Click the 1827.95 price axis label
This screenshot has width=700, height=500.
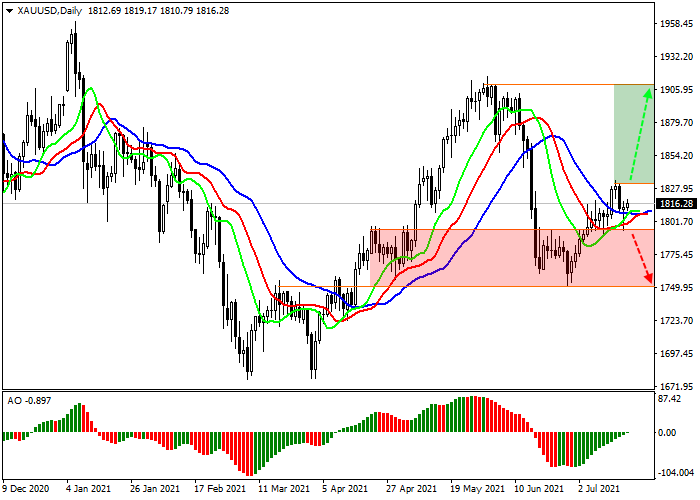(676, 188)
